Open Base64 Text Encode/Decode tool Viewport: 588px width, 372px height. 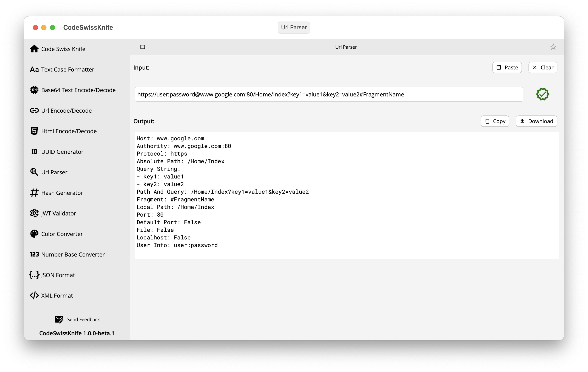click(x=78, y=90)
